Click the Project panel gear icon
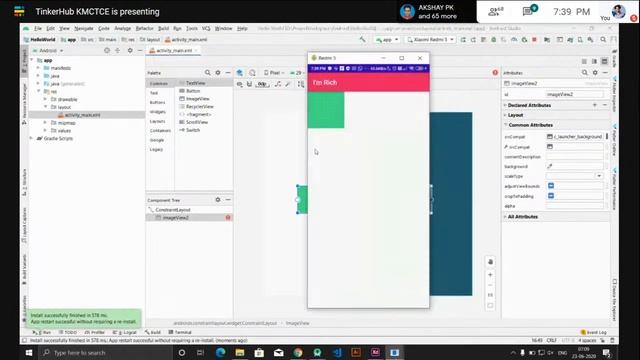The image size is (640, 360). [130, 51]
